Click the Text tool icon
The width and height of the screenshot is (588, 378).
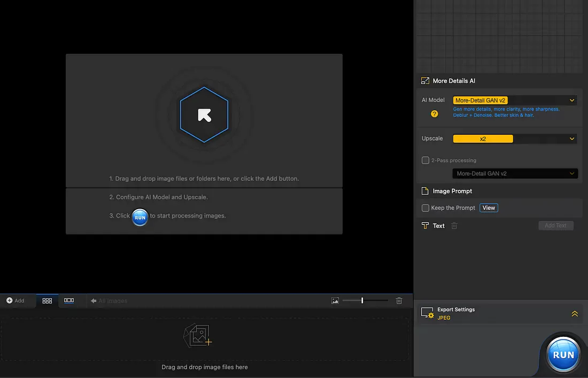click(425, 226)
